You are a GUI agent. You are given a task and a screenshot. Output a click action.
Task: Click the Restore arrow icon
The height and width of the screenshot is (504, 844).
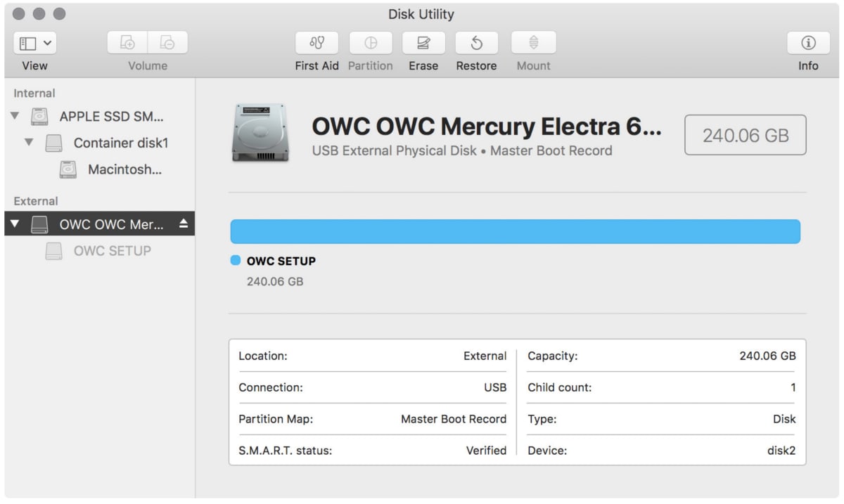tap(477, 43)
